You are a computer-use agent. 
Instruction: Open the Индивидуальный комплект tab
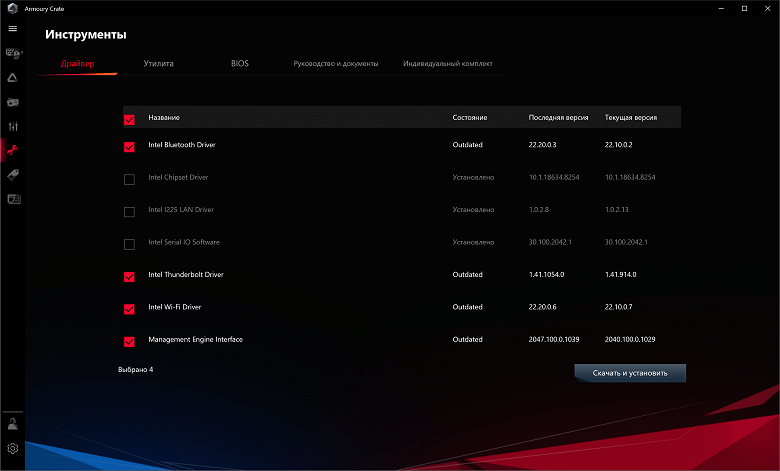(448, 64)
